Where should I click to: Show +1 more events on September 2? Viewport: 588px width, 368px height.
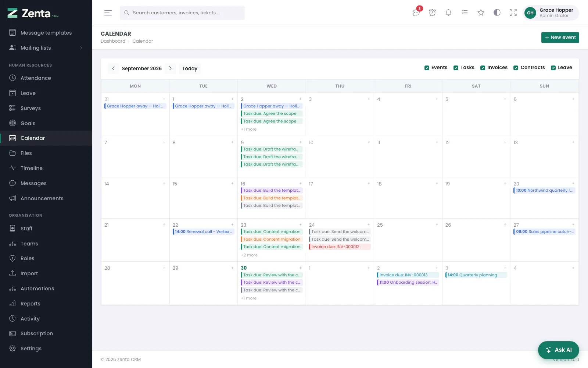[x=249, y=129]
